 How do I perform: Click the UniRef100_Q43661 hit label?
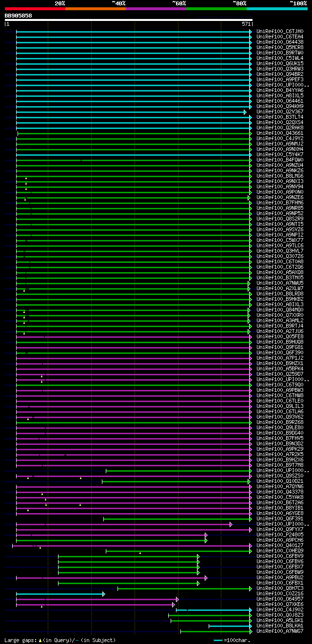click(x=280, y=133)
